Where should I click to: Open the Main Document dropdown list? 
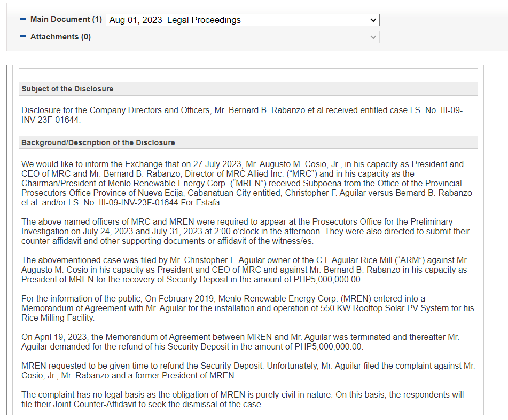click(x=243, y=20)
